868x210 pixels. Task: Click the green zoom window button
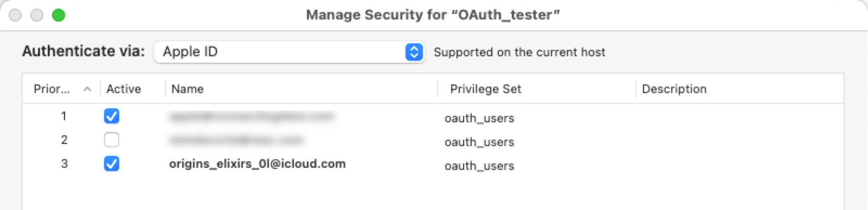point(59,15)
